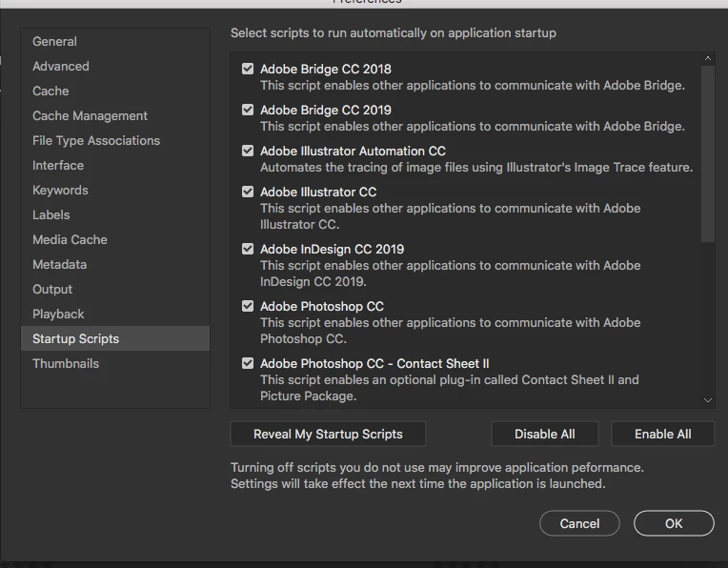
Task: Uncheck the Adobe Bridge CC 2018 script
Action: (248, 69)
